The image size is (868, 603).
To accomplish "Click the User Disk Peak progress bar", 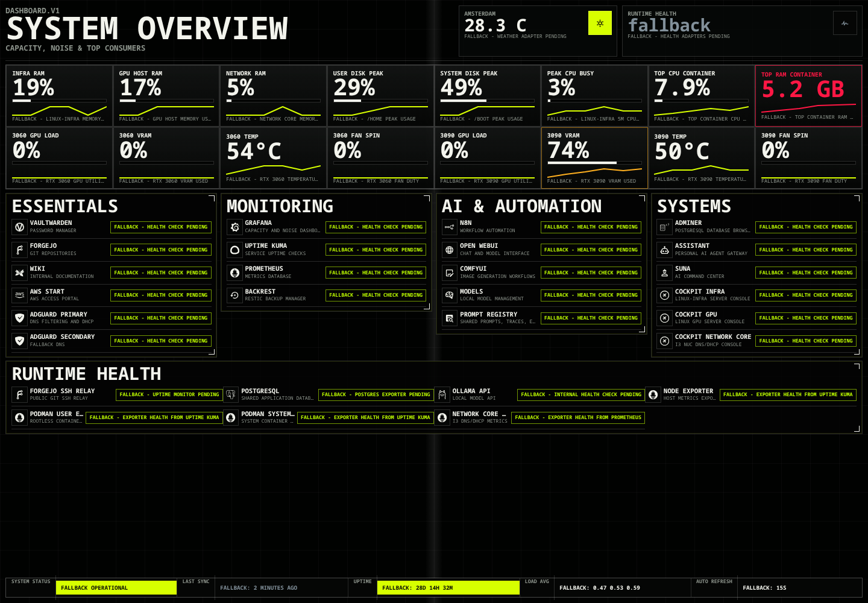I will pyautogui.click(x=380, y=101).
